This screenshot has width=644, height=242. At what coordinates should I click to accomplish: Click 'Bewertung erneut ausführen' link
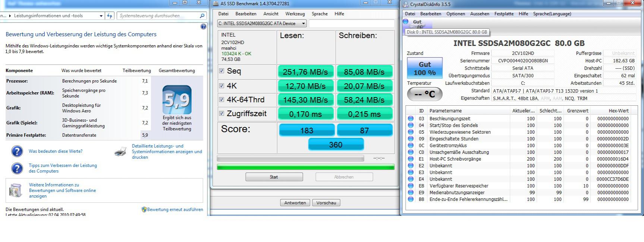tap(175, 210)
